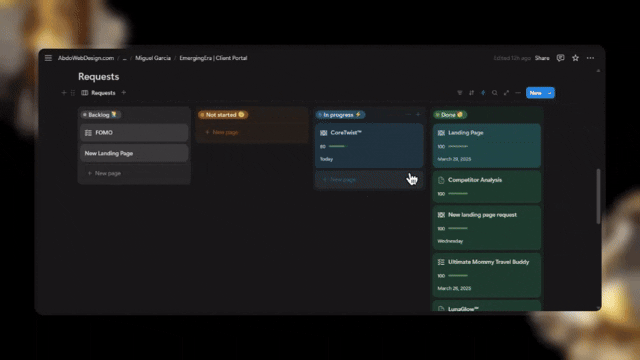Open the comments panel icon

pyautogui.click(x=560, y=58)
